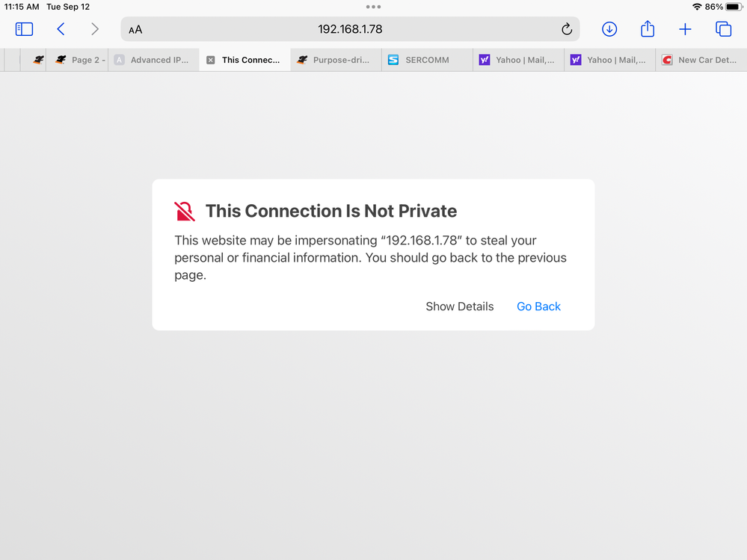Click the Go Back link
The image size is (747, 560).
(x=538, y=307)
